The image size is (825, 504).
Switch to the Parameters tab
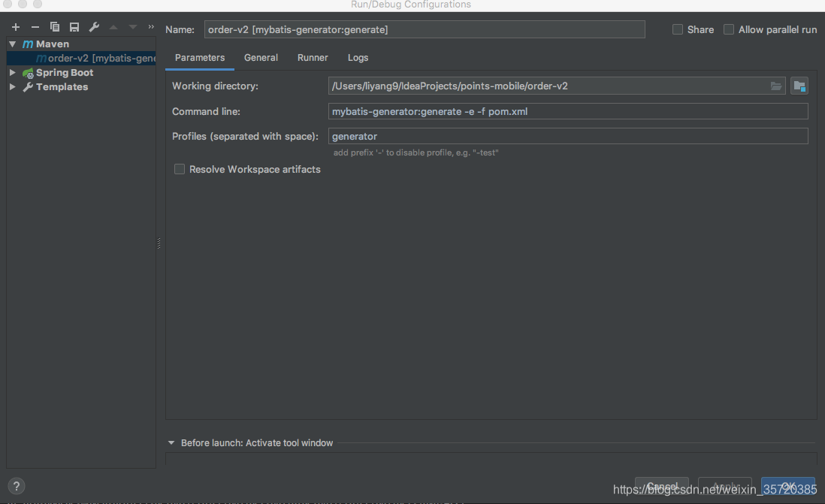pyautogui.click(x=200, y=58)
